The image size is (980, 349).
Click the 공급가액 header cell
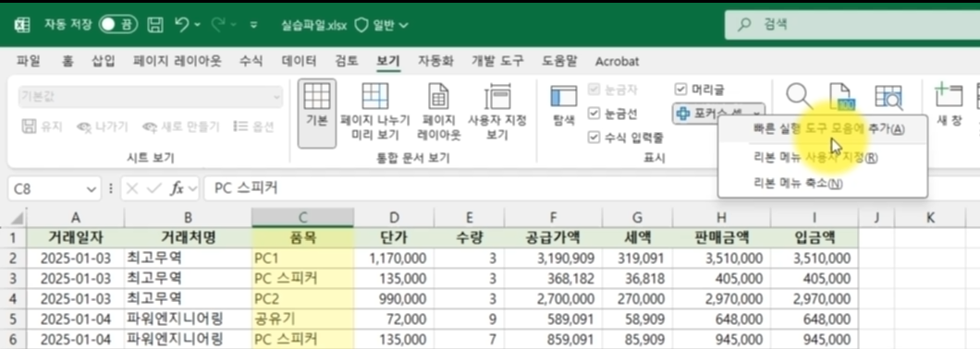(552, 237)
